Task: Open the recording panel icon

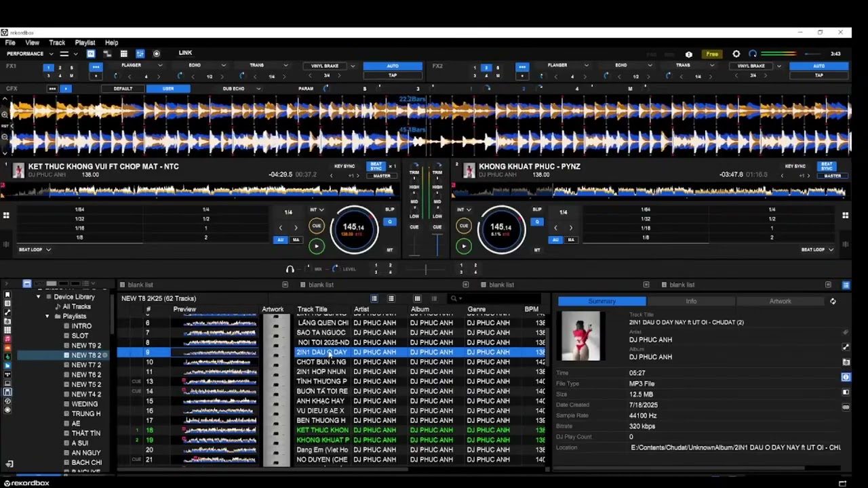Action: click(x=157, y=54)
